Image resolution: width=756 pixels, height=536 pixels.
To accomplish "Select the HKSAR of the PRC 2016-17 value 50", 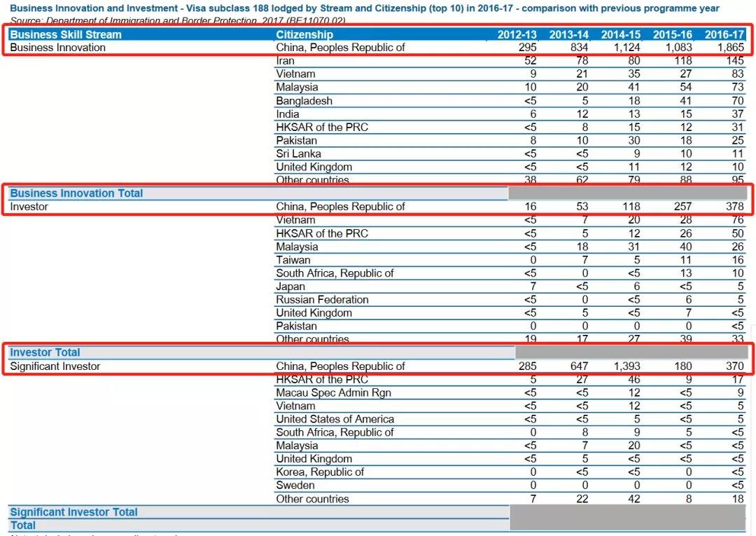I will pos(738,233).
